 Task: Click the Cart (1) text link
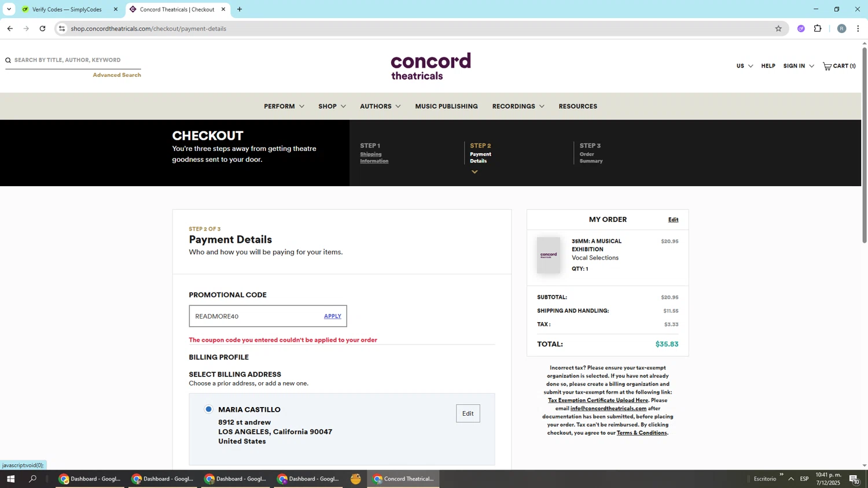(x=844, y=66)
